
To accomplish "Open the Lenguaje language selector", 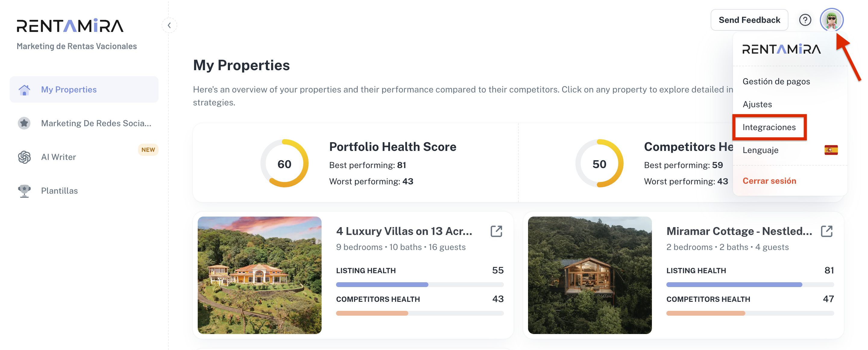I will click(x=760, y=150).
